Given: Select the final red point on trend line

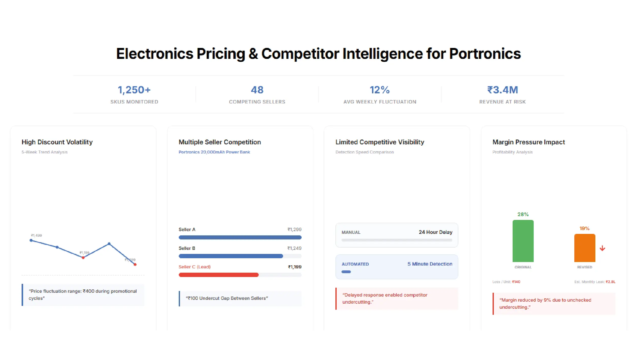Looking at the screenshot, I should coord(135,265).
